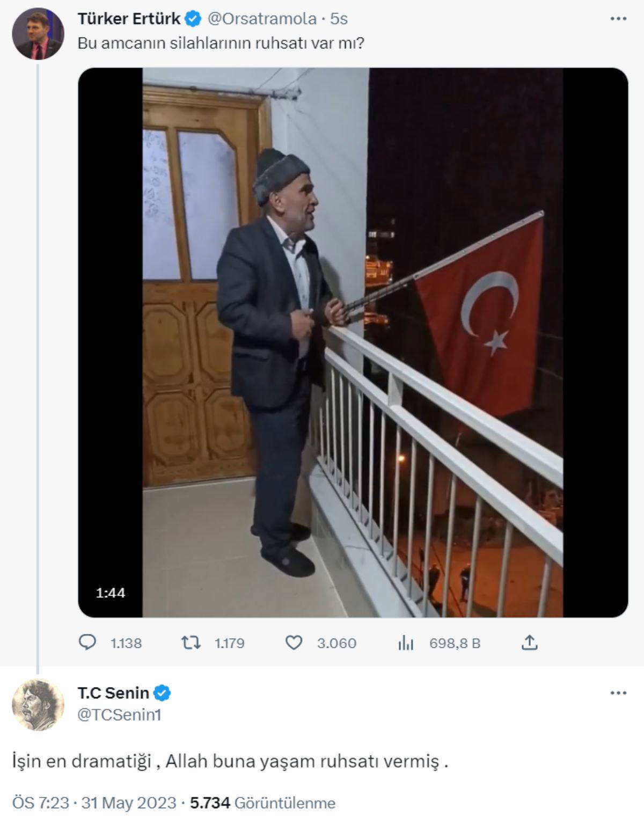Click T.C Senin's verified badge

pyautogui.click(x=162, y=693)
